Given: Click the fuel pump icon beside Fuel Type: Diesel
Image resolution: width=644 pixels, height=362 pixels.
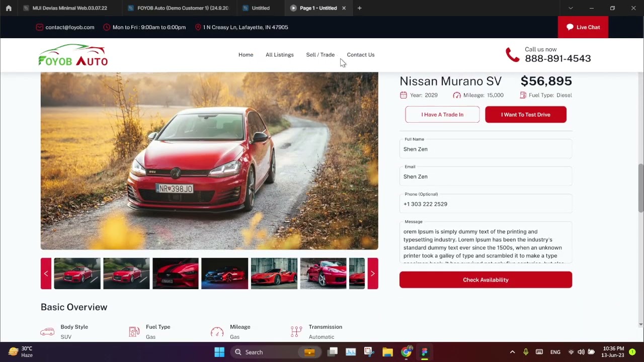Looking at the screenshot, I should 523,95.
